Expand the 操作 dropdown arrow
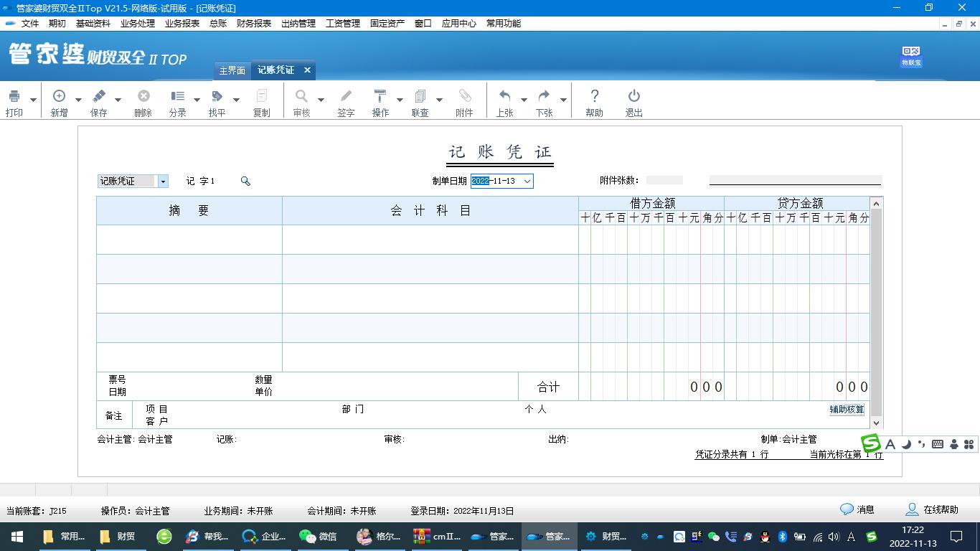The height and width of the screenshot is (551, 980). 400,100
